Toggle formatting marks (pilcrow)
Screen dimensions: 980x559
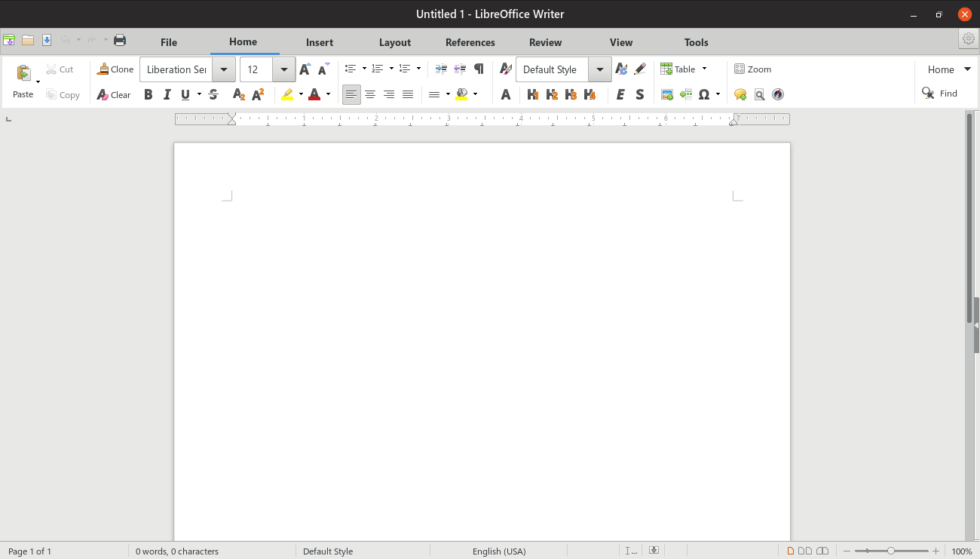click(x=479, y=69)
